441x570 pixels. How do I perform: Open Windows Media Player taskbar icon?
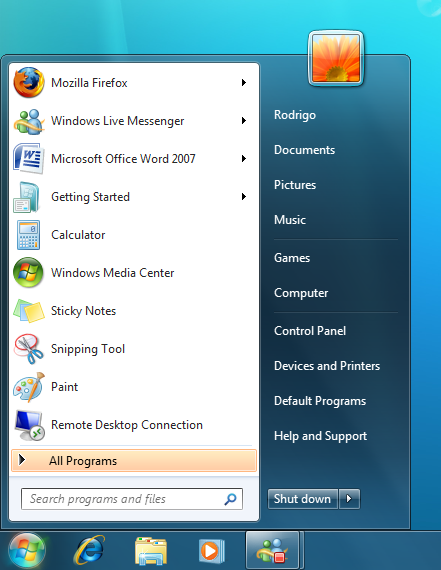[x=211, y=551]
